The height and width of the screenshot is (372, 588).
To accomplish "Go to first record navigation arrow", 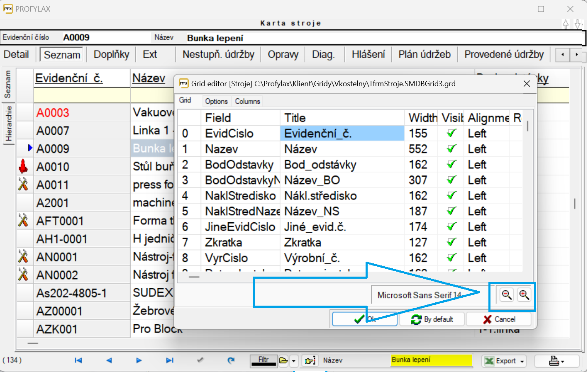I will click(78, 360).
